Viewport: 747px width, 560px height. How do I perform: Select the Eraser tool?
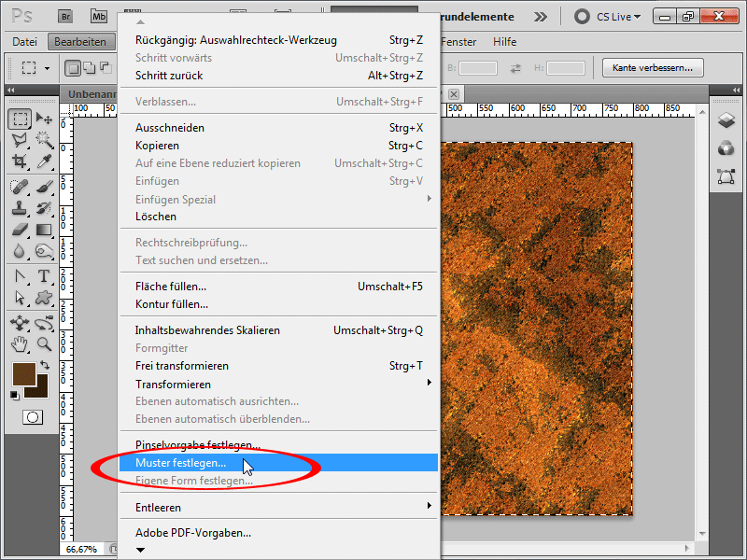pyautogui.click(x=20, y=230)
